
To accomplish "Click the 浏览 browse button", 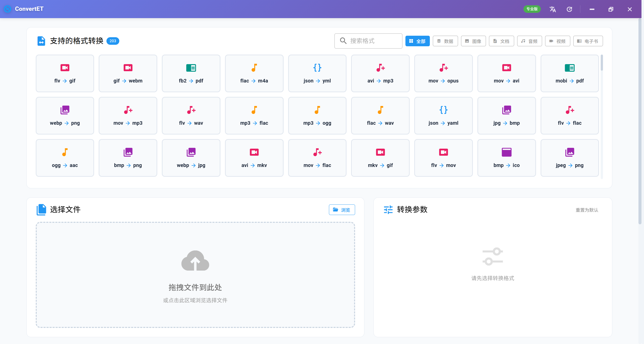I will click(x=342, y=210).
